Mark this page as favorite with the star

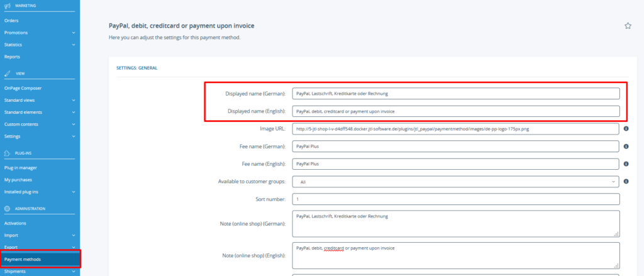pyautogui.click(x=628, y=26)
